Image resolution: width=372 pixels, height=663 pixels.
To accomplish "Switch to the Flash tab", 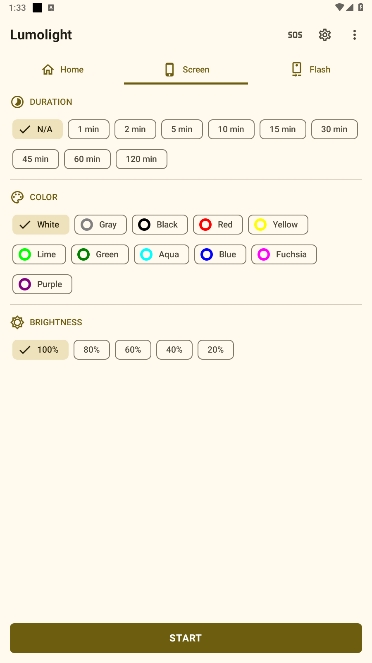I will coord(310,70).
